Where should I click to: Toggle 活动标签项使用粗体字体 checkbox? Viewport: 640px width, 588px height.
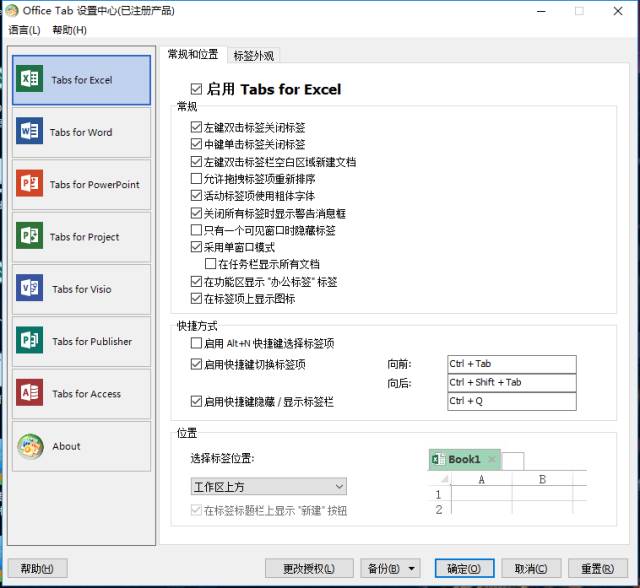click(196, 195)
